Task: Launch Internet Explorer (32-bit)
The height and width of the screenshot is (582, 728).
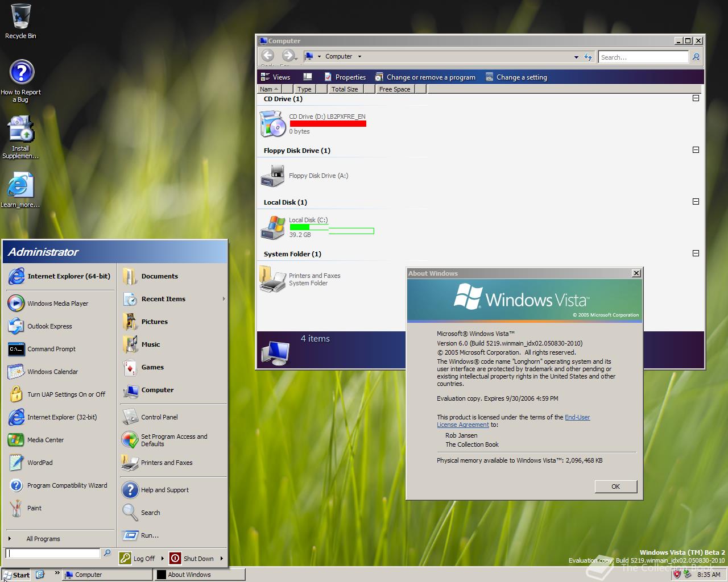Action: click(60, 417)
